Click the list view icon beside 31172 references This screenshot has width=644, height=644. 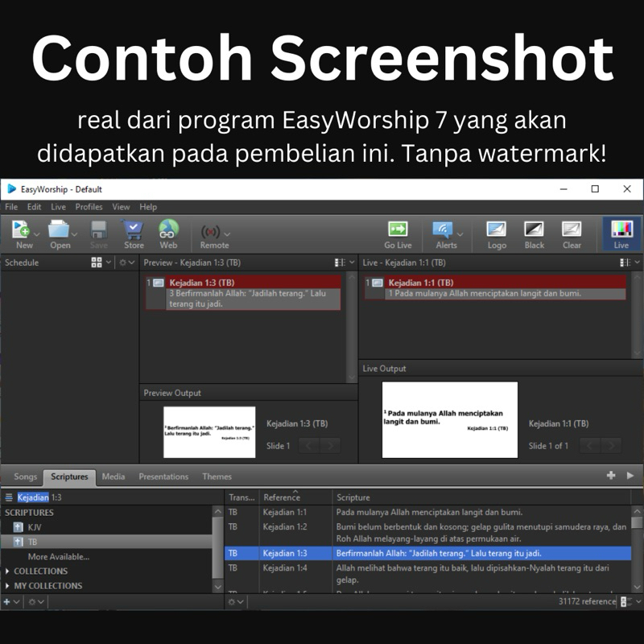(625, 601)
